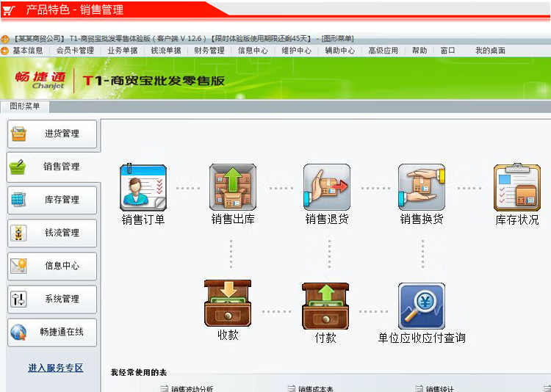This screenshot has height=392, width=551.
Task: Select the 销售管理 sidebar button
Action: coord(54,167)
